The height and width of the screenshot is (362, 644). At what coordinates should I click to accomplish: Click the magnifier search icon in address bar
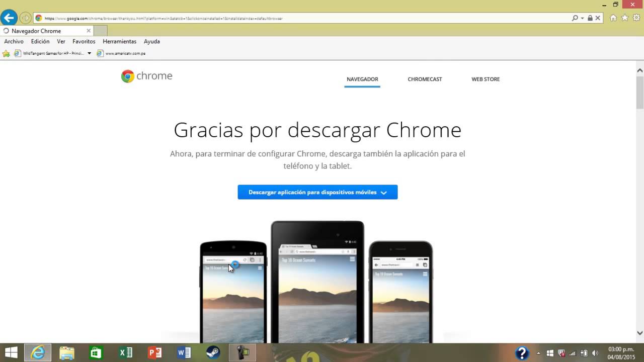coord(575,18)
